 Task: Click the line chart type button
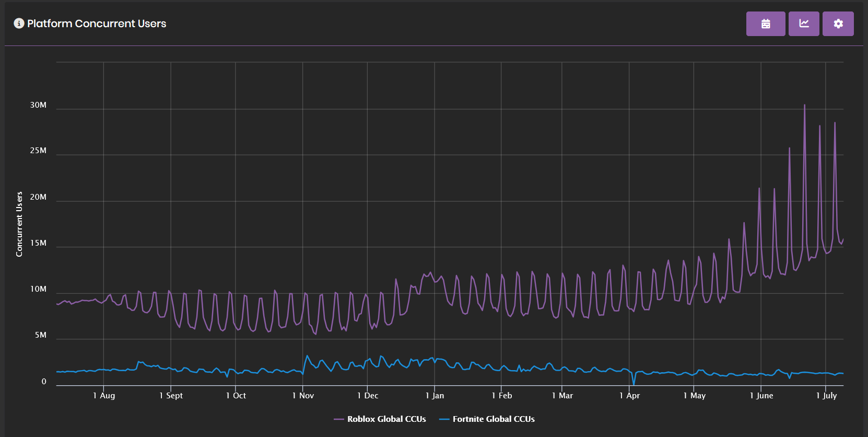point(804,24)
